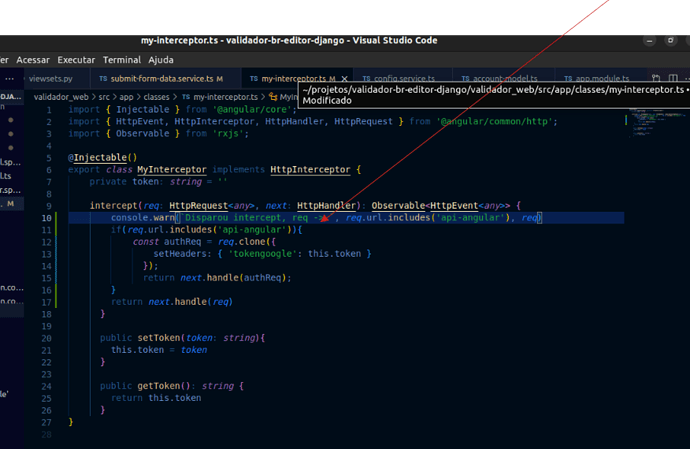Click the my-interceptor.ts breadcrumb segment

click(226, 97)
